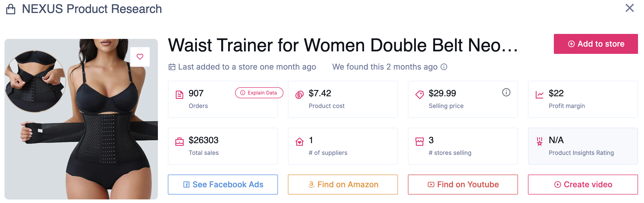Click the stores selling storefront icon

(419, 142)
